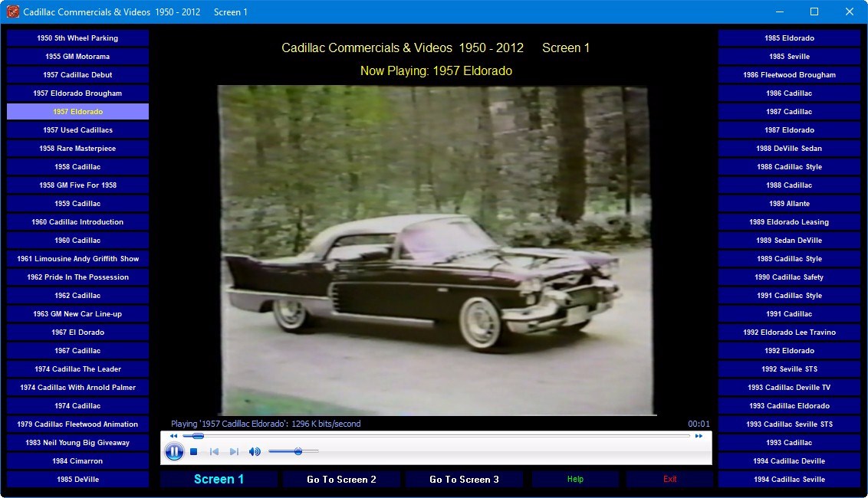Play 1957 Used Cadillacs
This screenshot has width=868, height=498.
pyautogui.click(x=77, y=130)
